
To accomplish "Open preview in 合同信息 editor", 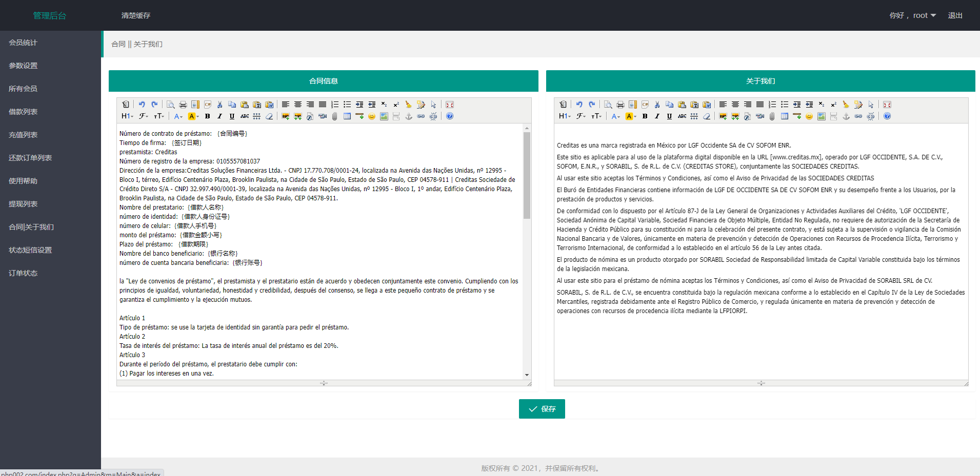I will 171,105.
